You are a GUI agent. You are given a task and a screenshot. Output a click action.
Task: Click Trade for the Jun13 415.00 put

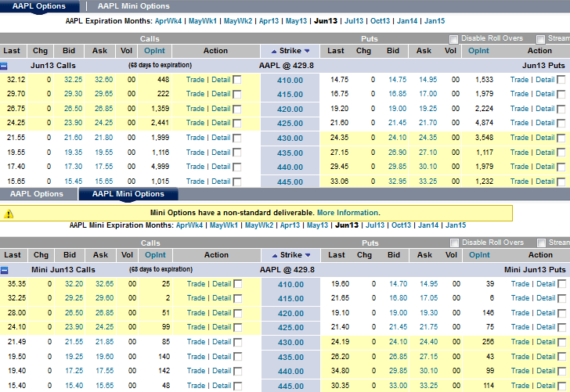click(519, 94)
